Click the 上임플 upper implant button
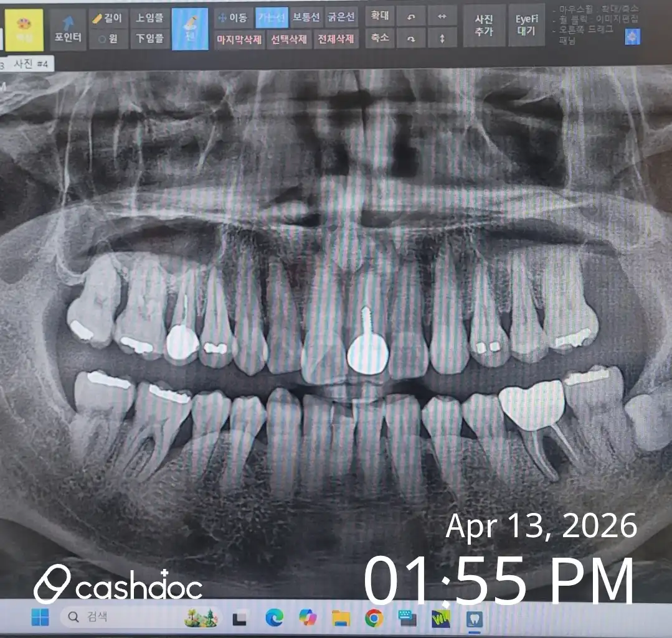This screenshot has height=638, width=672. [x=149, y=18]
